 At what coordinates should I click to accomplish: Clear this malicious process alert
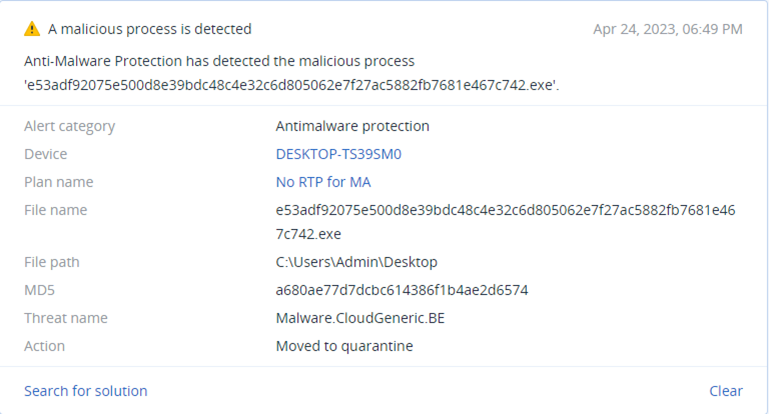pyautogui.click(x=726, y=391)
